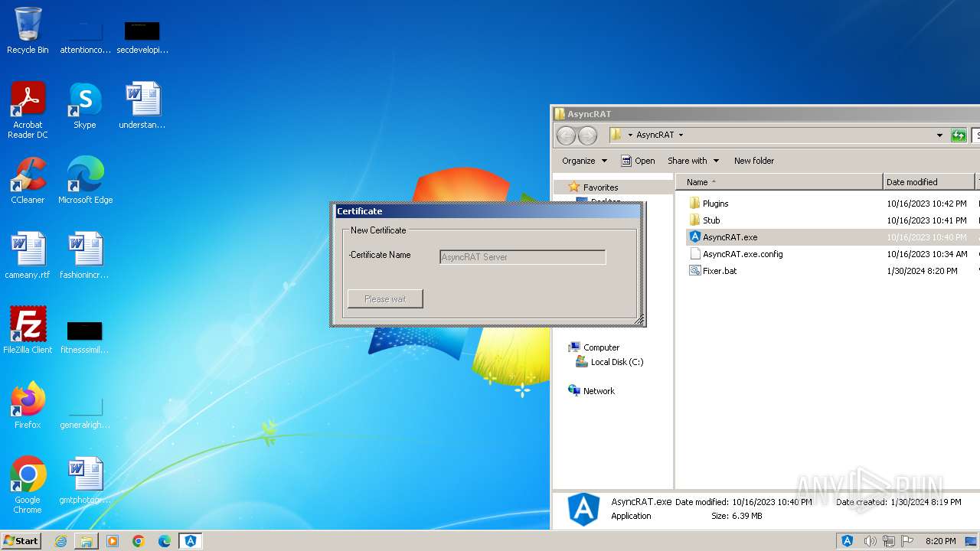This screenshot has height=551, width=980.
Task: Click the taskbar clock showing 8:20 PM
Action: click(x=941, y=541)
